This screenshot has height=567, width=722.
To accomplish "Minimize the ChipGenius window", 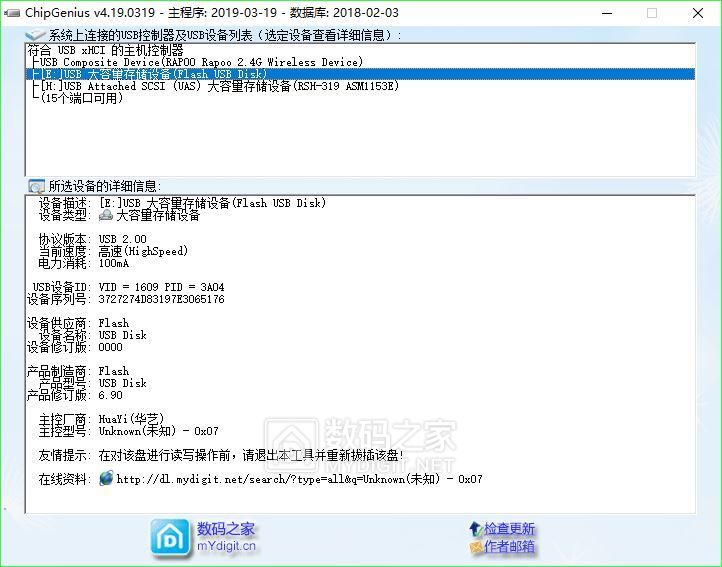I will point(607,13).
